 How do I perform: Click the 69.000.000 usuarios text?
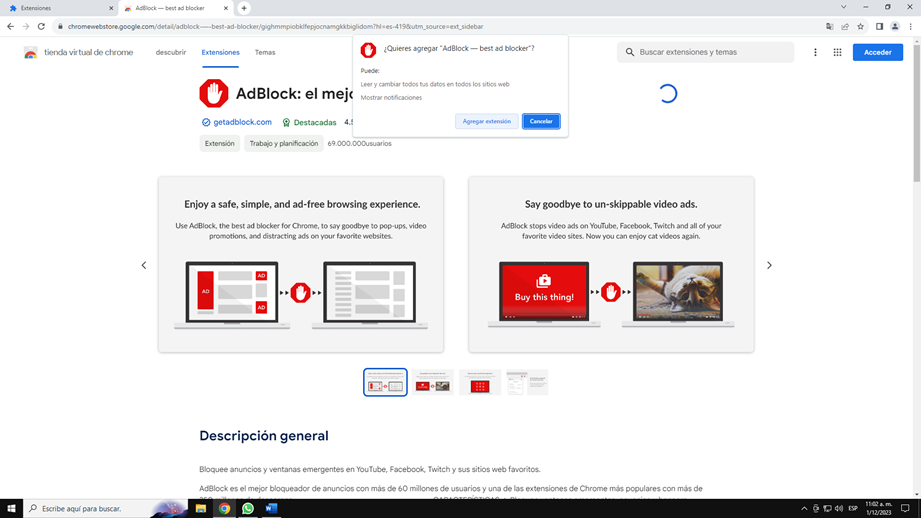pos(359,143)
